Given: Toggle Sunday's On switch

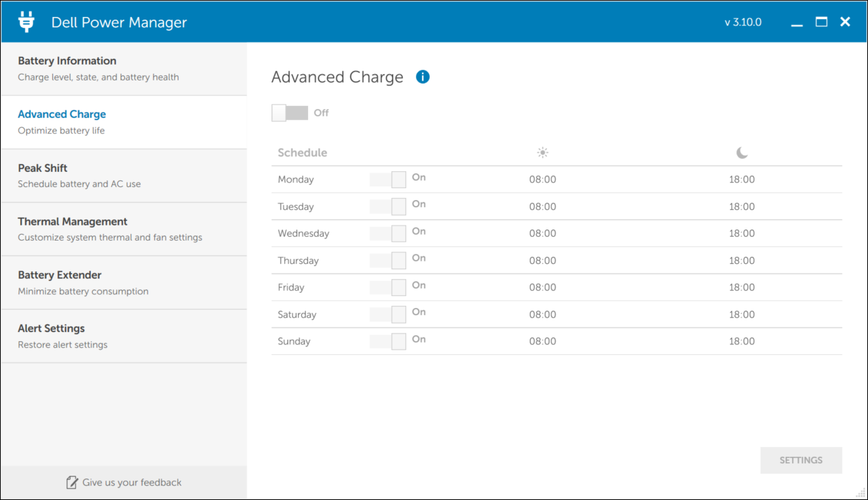Looking at the screenshot, I should 387,341.
